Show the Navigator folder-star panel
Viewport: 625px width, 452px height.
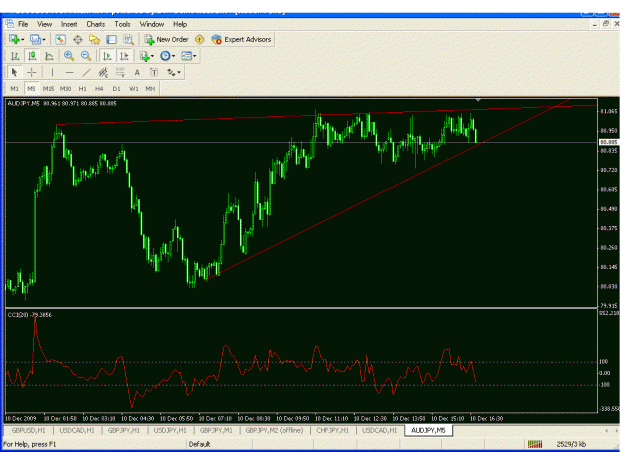pyautogui.click(x=94, y=39)
